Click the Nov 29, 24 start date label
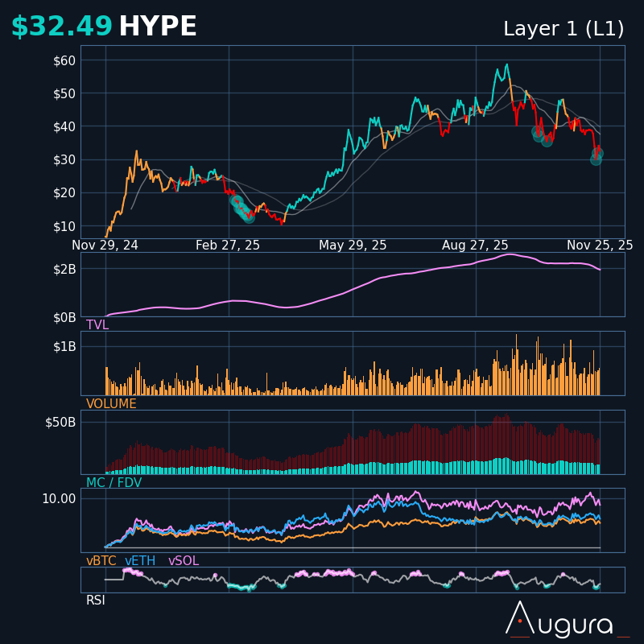Viewport: 644px width, 644px height. click(x=105, y=246)
